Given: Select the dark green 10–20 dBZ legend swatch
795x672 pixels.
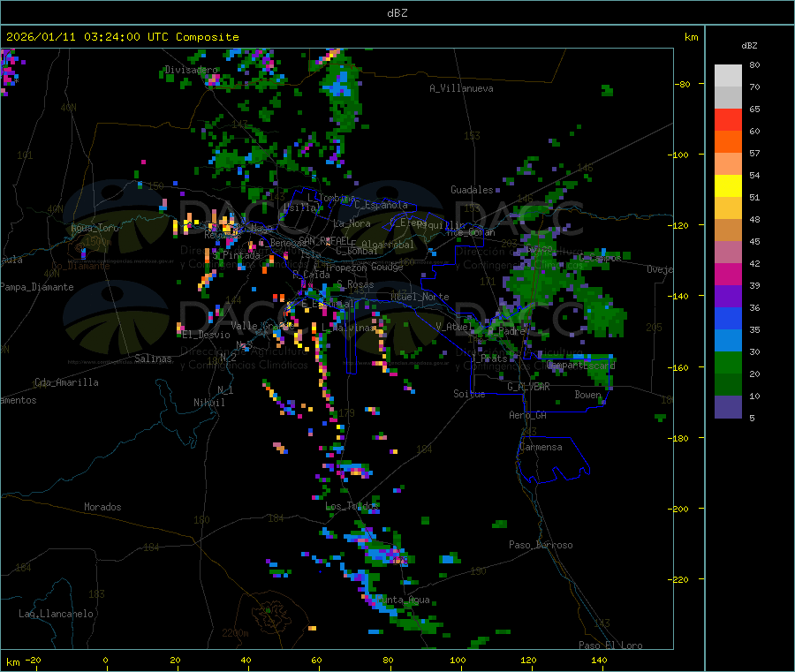Looking at the screenshot, I should point(728,385).
